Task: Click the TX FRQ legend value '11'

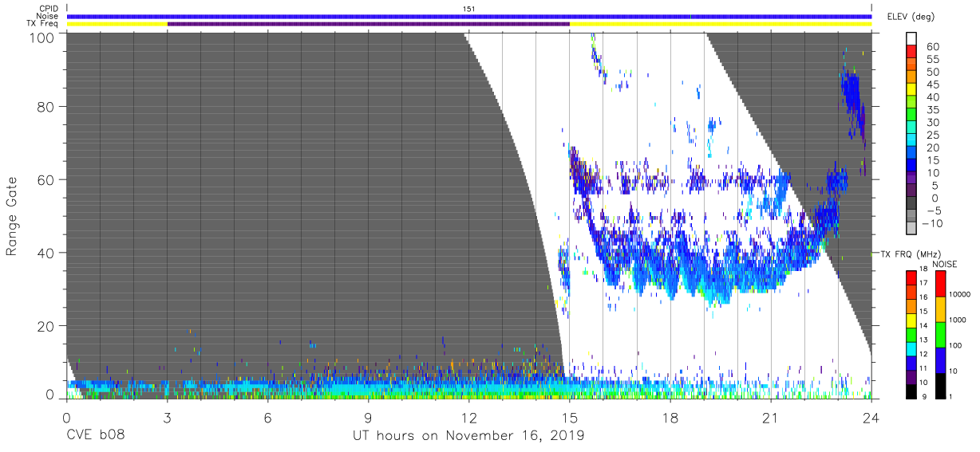Action: 925,368
